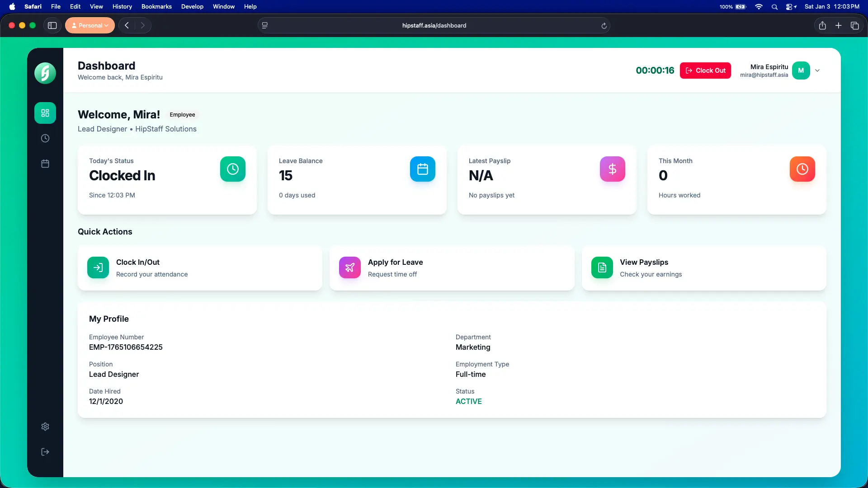Click the Lead Designer position value in My Profile

[114, 374]
